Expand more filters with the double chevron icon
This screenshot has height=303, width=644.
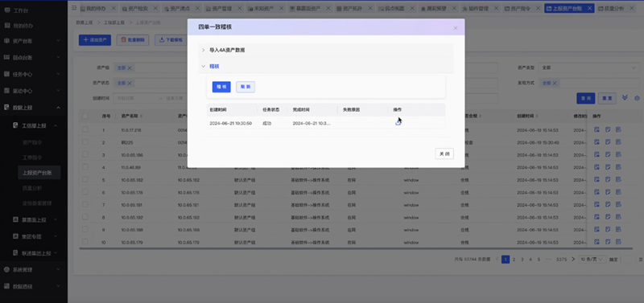[x=625, y=97]
